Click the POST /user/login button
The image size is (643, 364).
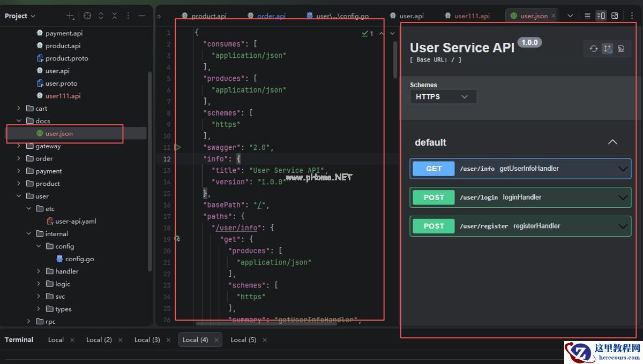[433, 198]
